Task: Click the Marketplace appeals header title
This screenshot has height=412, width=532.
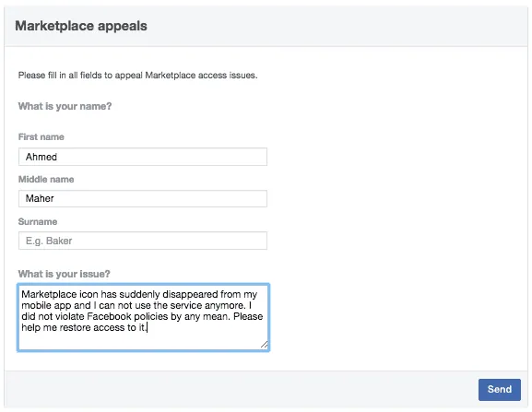Action: pyautogui.click(x=81, y=26)
